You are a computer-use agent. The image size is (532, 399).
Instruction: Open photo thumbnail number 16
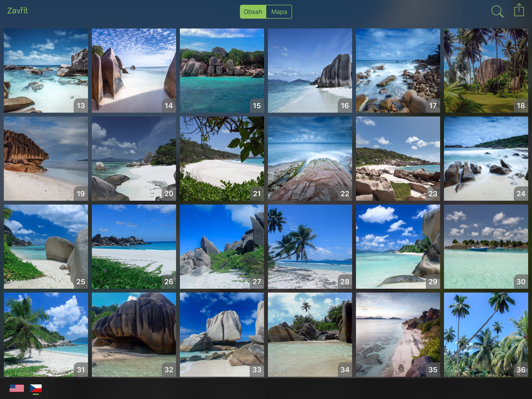[310, 71]
